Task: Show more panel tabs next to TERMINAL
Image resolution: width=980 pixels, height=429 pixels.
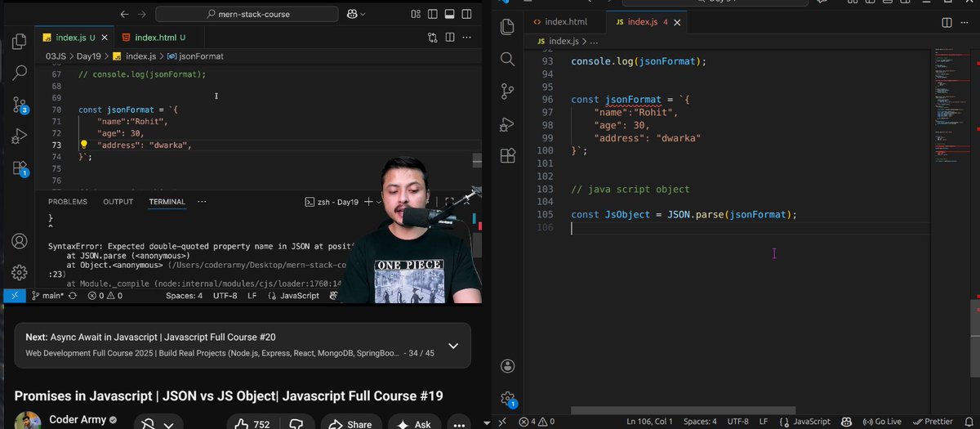Action: [x=202, y=202]
